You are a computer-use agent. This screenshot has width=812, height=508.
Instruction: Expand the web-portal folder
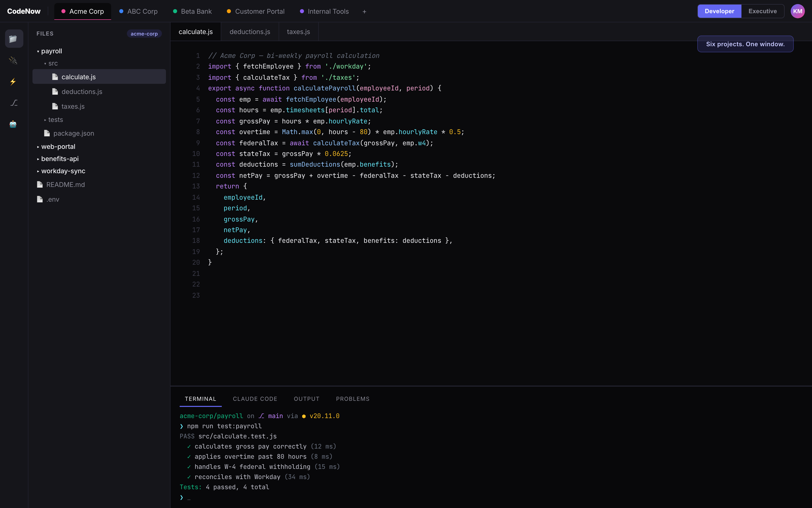(x=56, y=147)
